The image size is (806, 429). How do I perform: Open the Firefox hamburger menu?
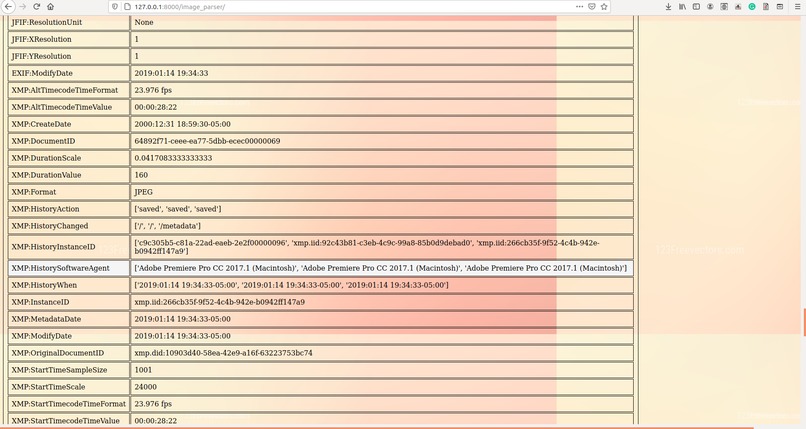click(797, 7)
